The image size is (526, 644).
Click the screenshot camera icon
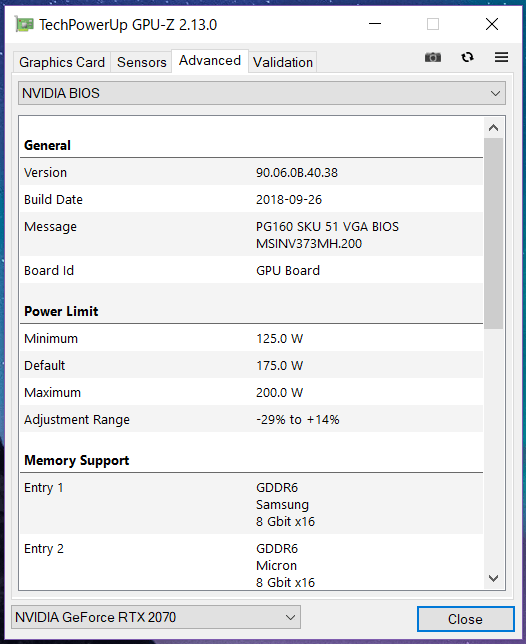(433, 57)
